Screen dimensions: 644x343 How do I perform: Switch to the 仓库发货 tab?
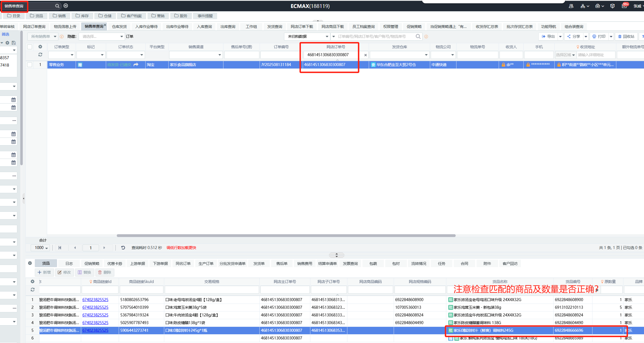[x=119, y=27]
